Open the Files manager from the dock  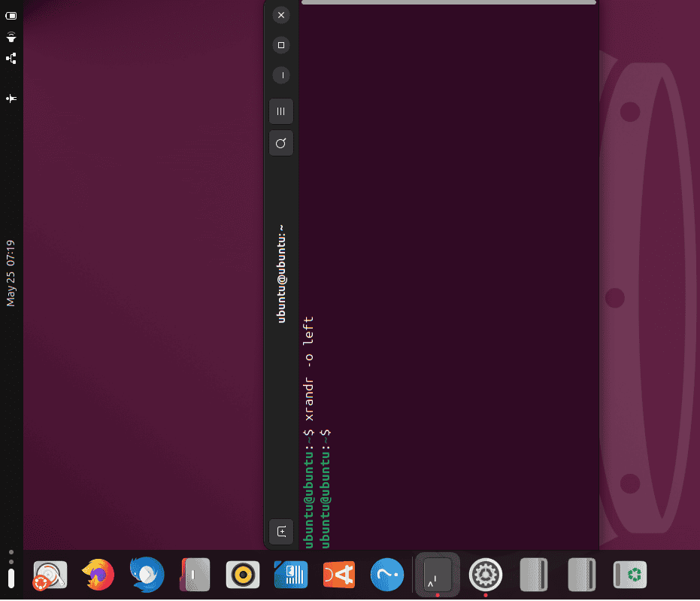click(x=195, y=575)
